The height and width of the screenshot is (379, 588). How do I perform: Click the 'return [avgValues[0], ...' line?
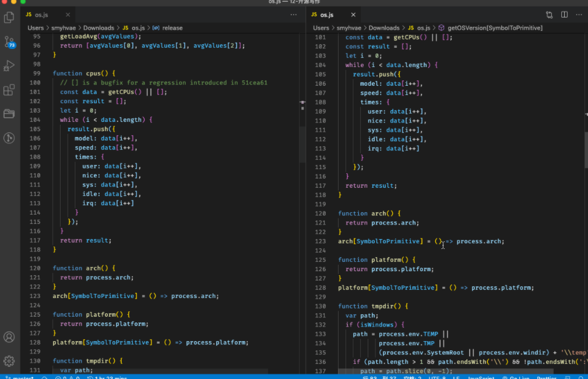click(152, 46)
